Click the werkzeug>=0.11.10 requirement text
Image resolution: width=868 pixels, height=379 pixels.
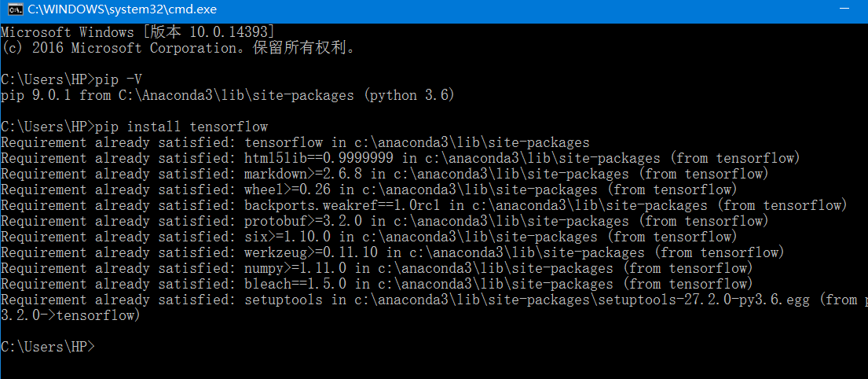click(x=310, y=252)
